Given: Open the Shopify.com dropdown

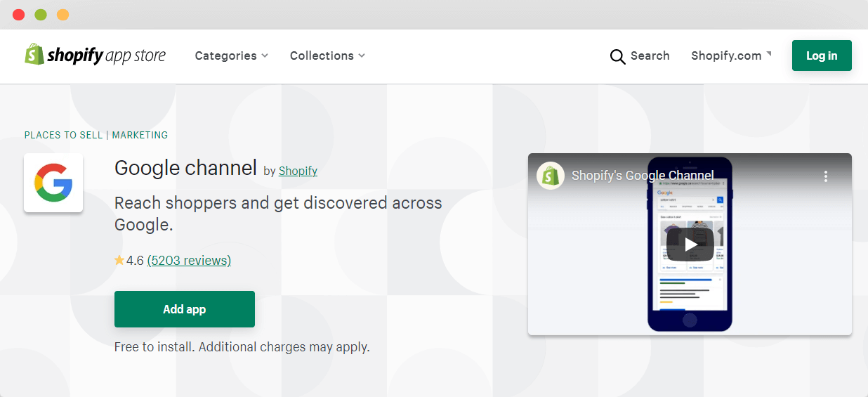Looking at the screenshot, I should [x=731, y=56].
